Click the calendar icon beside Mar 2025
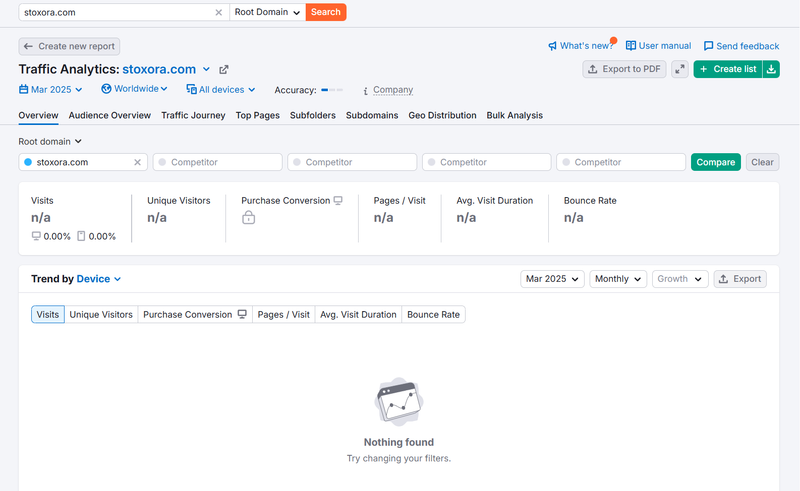This screenshot has width=800, height=491. pos(23,89)
